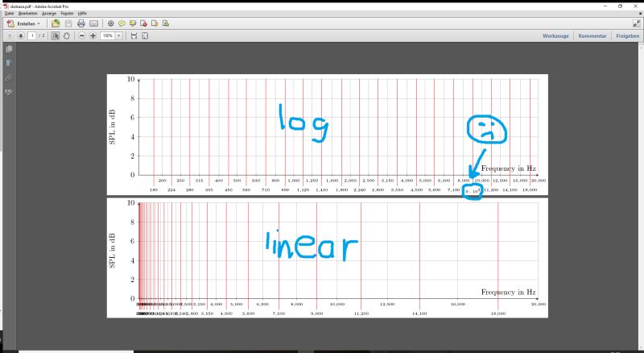Screen dimensions: 644x353
Task: Click the open file folder icon
Action: click(56, 23)
